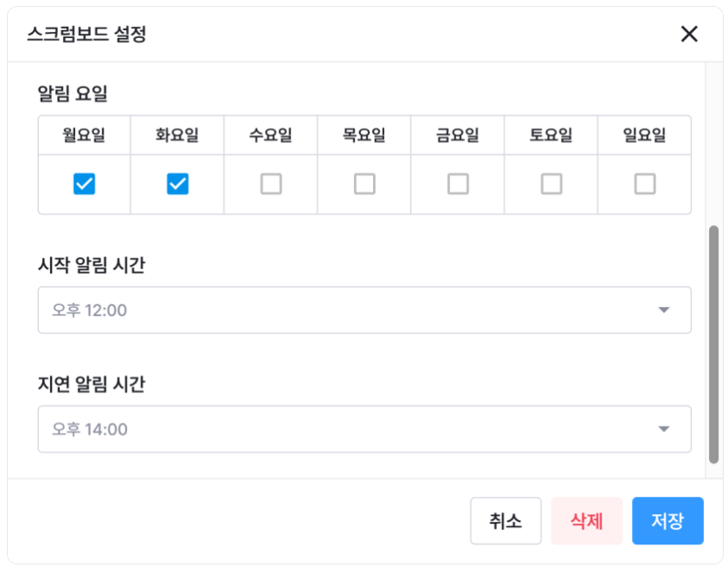Select the 토요일 checkbox
Screen dimensions: 728x567
coord(551,184)
